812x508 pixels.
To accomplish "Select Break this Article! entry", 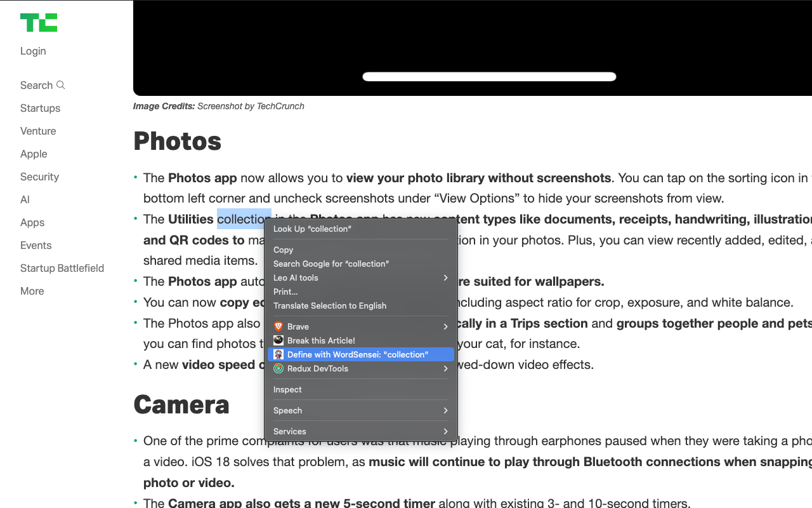I will (x=361, y=340).
